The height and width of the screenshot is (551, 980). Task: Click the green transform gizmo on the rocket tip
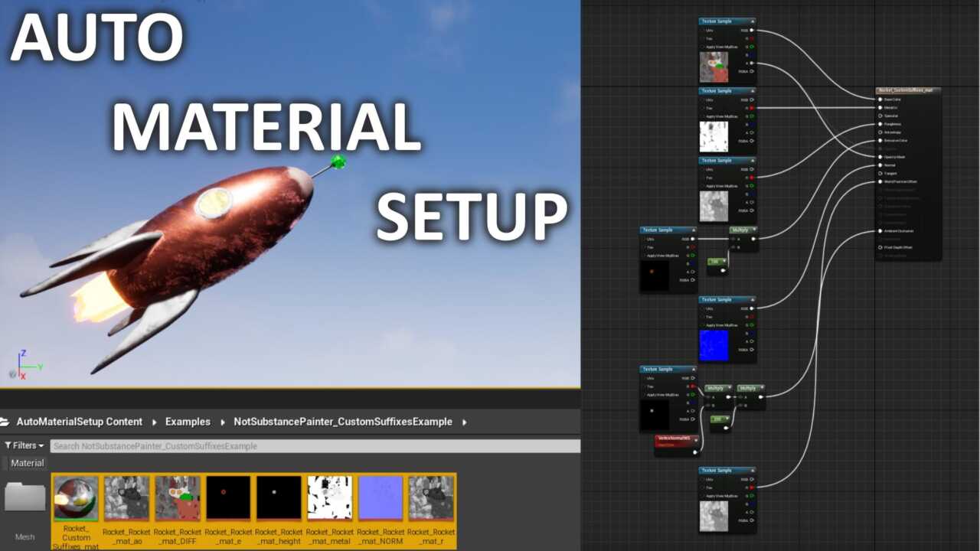click(338, 161)
